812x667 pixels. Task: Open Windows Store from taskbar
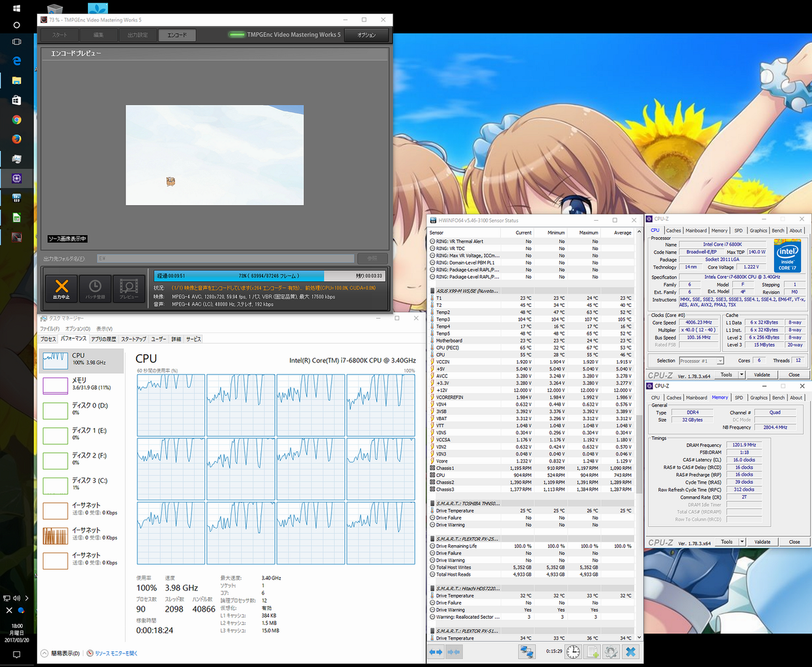click(x=16, y=100)
